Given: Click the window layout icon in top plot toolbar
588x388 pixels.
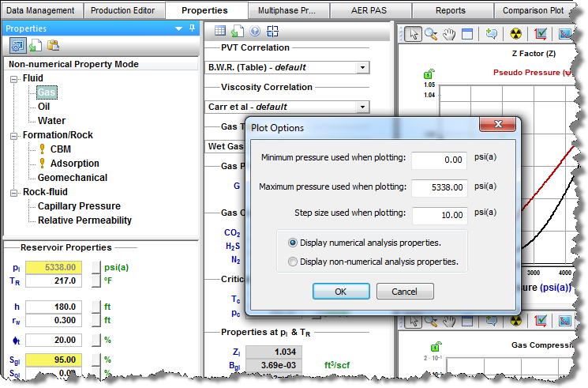Looking at the screenshot, I should [467, 35].
